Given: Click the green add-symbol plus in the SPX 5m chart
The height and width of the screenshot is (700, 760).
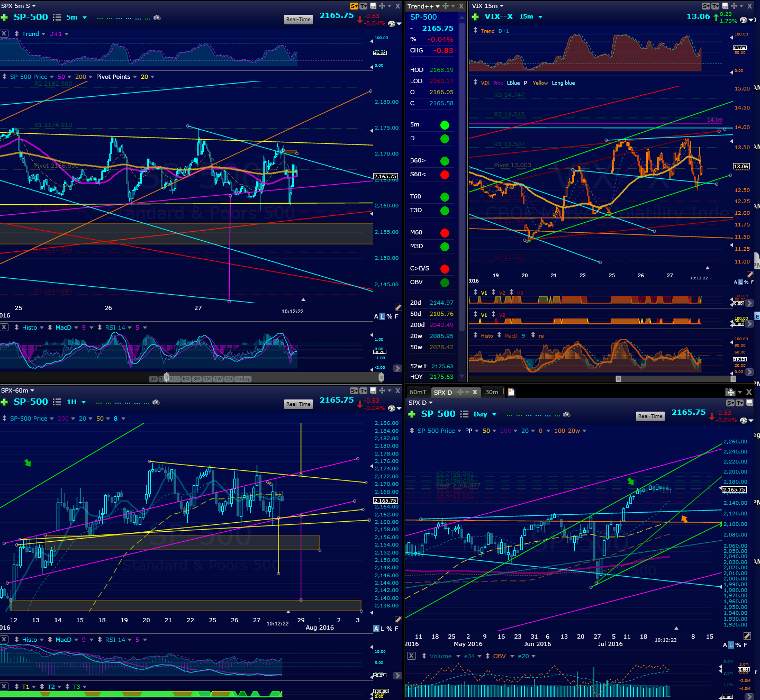Looking at the screenshot, I should coord(4,17).
